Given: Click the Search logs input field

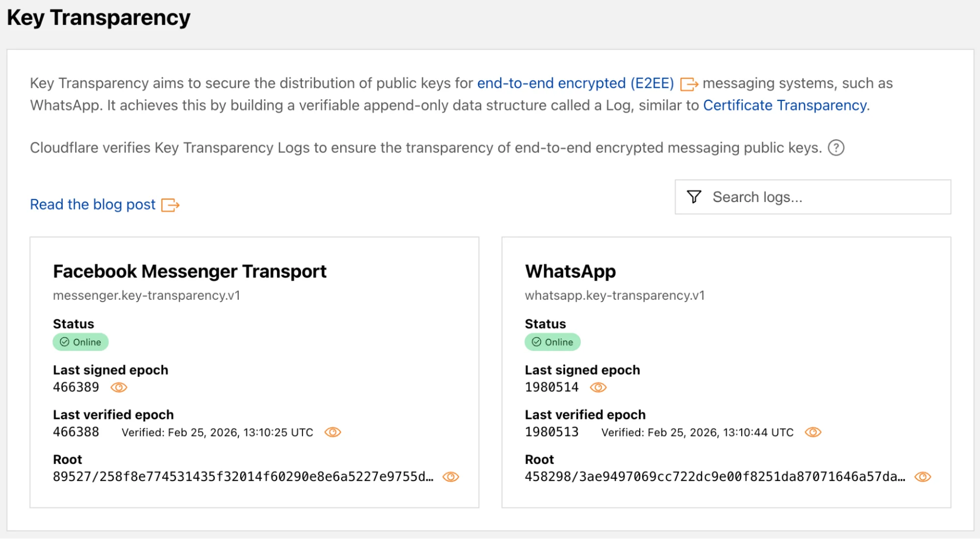Looking at the screenshot, I should [814, 197].
